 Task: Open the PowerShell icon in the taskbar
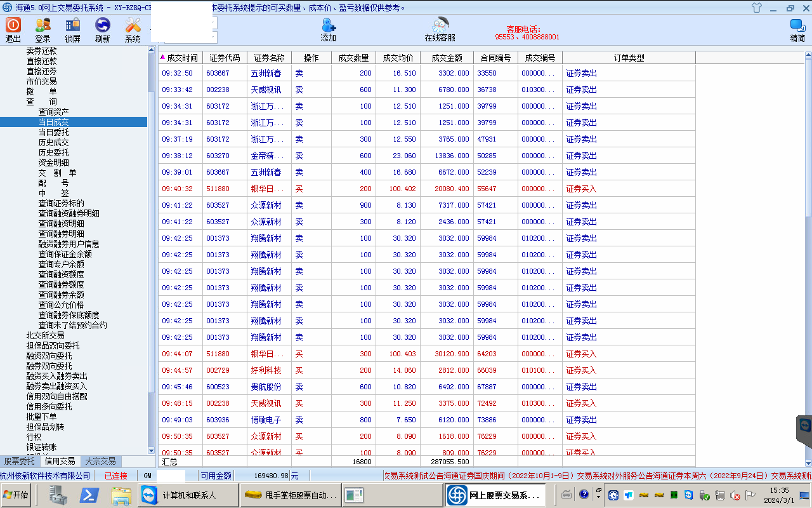coord(89,495)
